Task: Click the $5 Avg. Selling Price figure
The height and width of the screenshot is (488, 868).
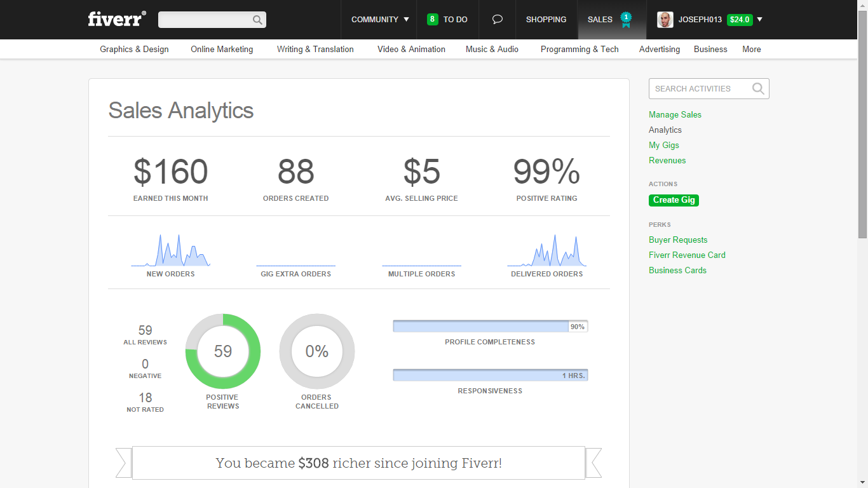Action: (x=421, y=172)
